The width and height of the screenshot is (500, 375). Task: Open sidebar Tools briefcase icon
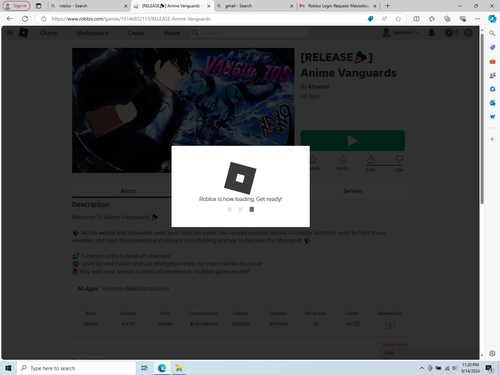click(492, 61)
